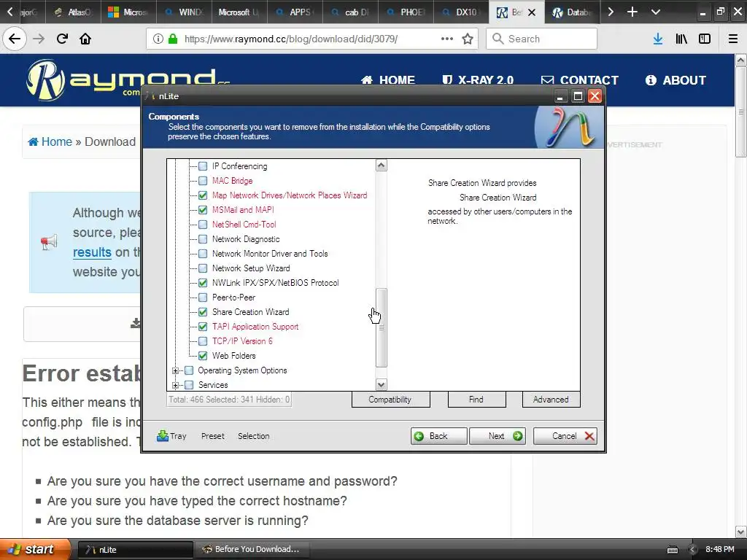Screen dimensions: 747x560
Task: Uncheck Web Folders checkbox
Action: tap(203, 356)
